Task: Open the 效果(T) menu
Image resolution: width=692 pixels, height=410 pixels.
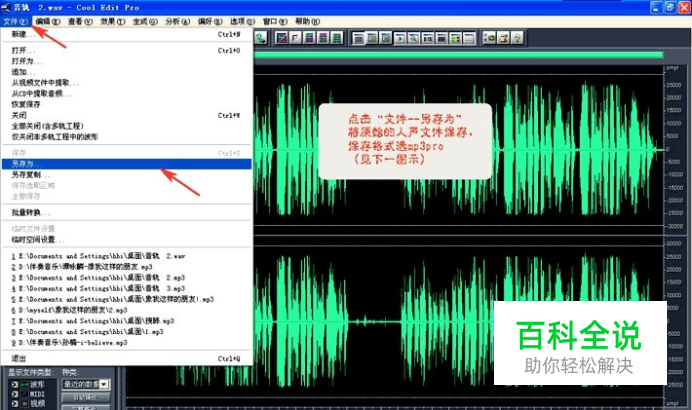Action: point(113,21)
